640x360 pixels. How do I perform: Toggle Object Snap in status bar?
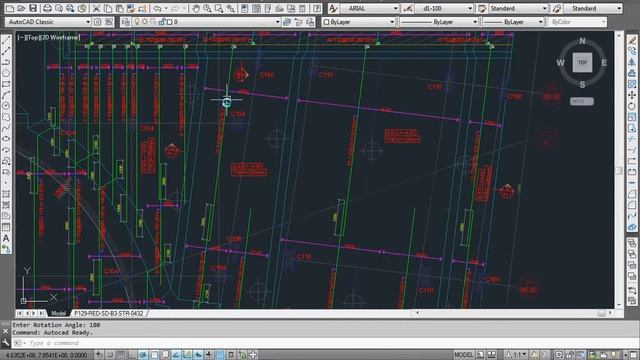(x=154, y=355)
